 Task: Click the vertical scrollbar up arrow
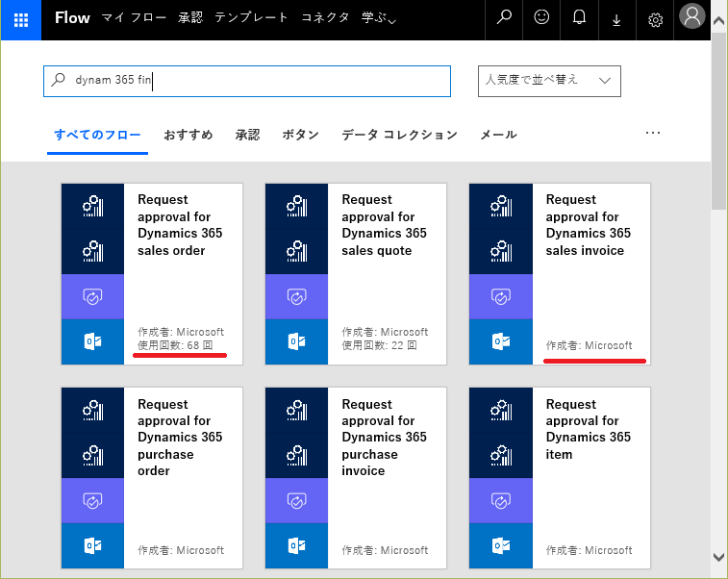pyautogui.click(x=718, y=21)
